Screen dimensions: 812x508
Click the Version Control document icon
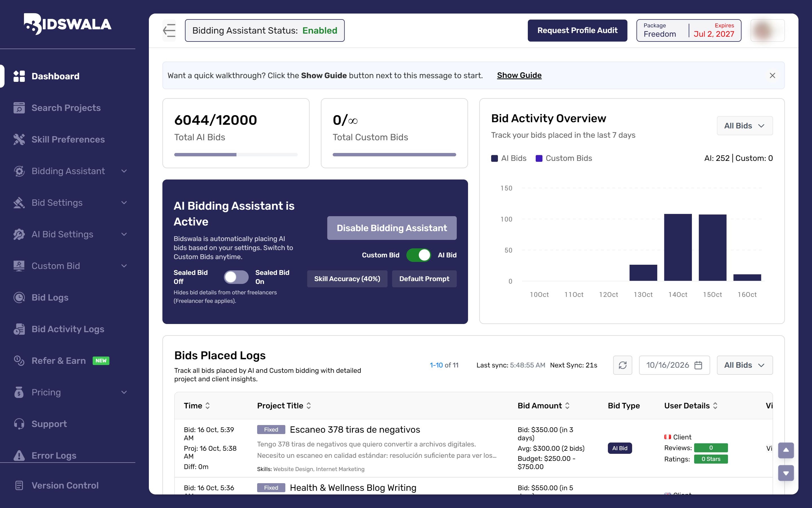tap(19, 485)
